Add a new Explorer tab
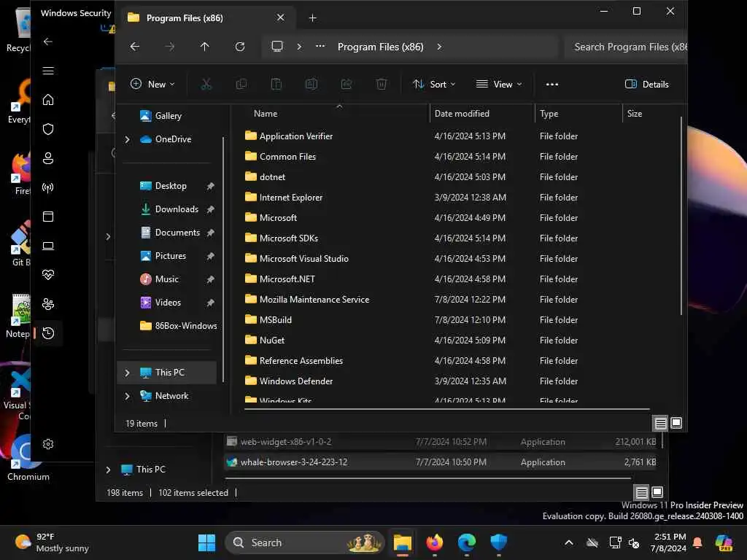Image resolution: width=747 pixels, height=560 pixels. (x=312, y=18)
